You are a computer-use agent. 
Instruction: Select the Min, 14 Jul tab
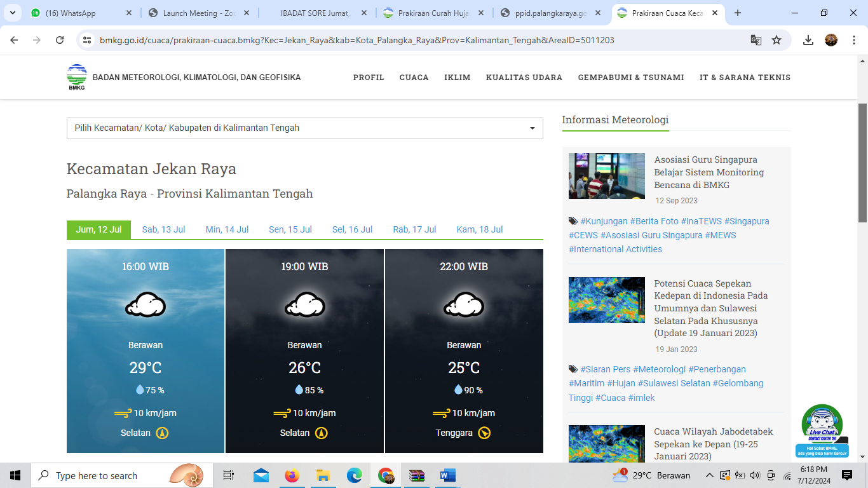tap(227, 229)
